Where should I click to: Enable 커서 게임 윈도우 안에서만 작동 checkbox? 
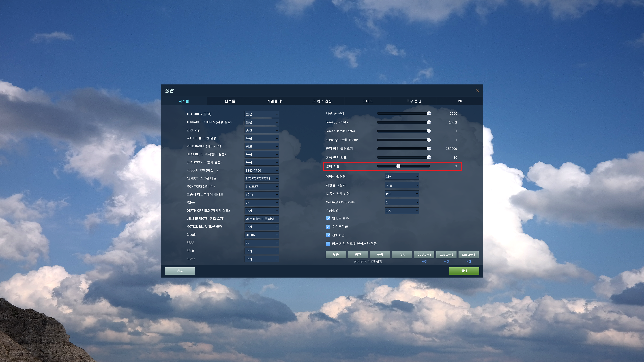pyautogui.click(x=328, y=244)
